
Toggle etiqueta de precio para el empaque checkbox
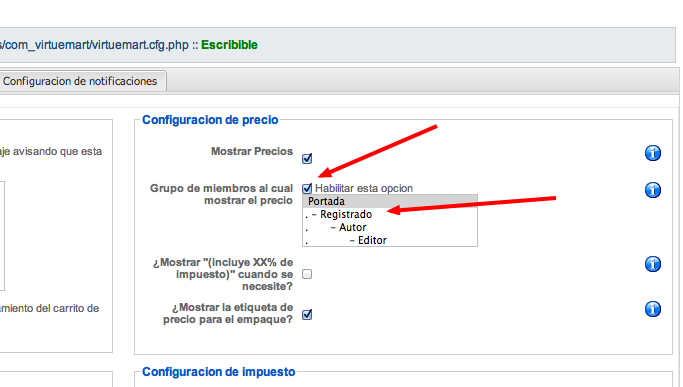tap(307, 314)
